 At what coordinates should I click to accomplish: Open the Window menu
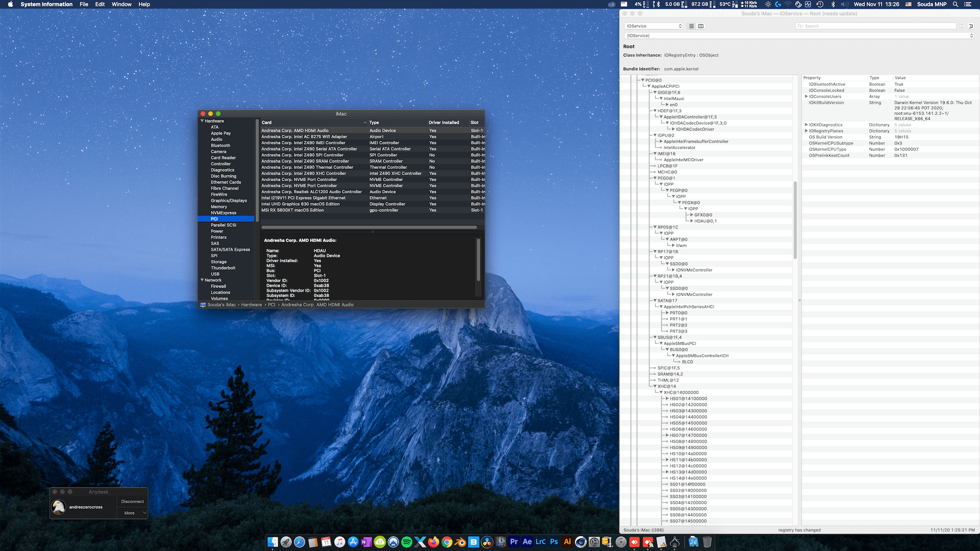(x=121, y=4)
